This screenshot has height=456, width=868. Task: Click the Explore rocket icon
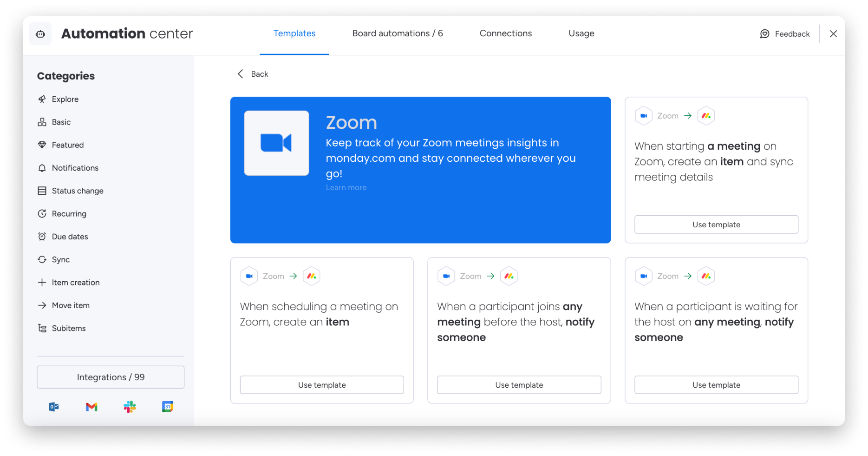tap(42, 99)
